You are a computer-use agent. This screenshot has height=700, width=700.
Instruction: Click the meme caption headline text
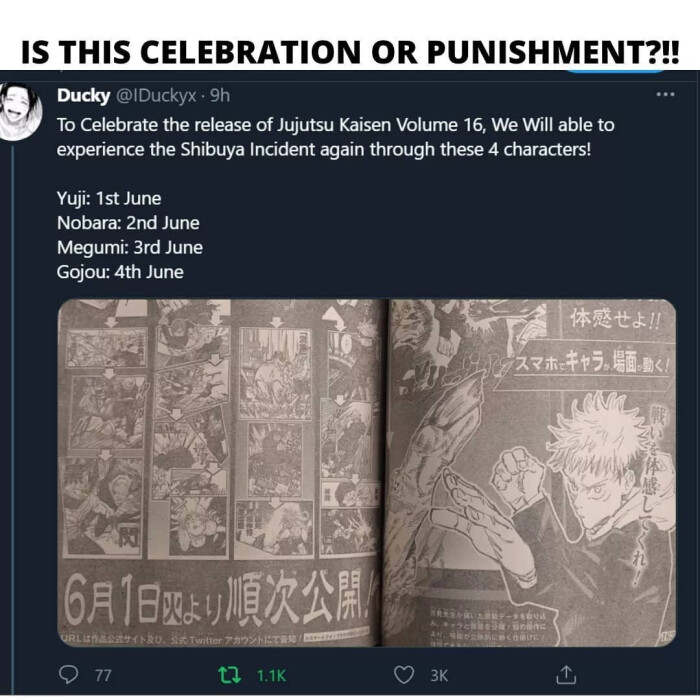click(350, 52)
